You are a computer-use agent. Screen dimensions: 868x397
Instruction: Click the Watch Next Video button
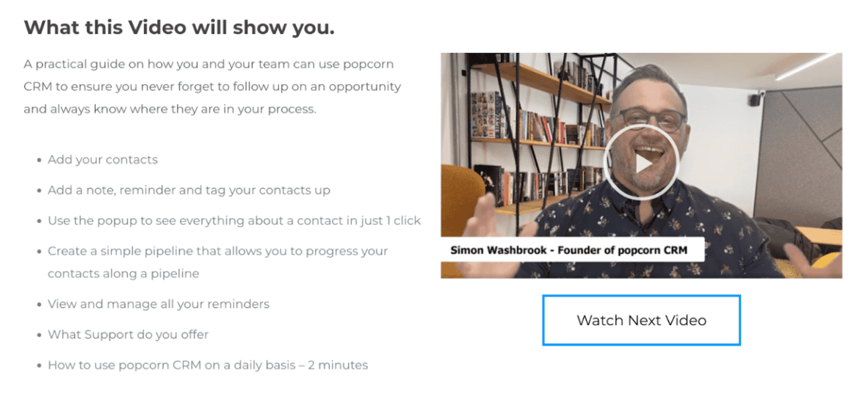click(x=641, y=320)
